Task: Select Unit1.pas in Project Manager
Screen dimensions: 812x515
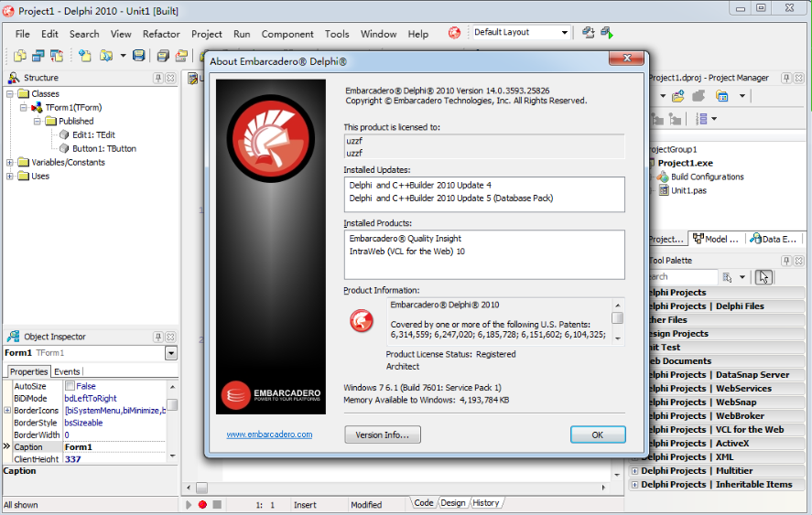Action: [x=688, y=190]
